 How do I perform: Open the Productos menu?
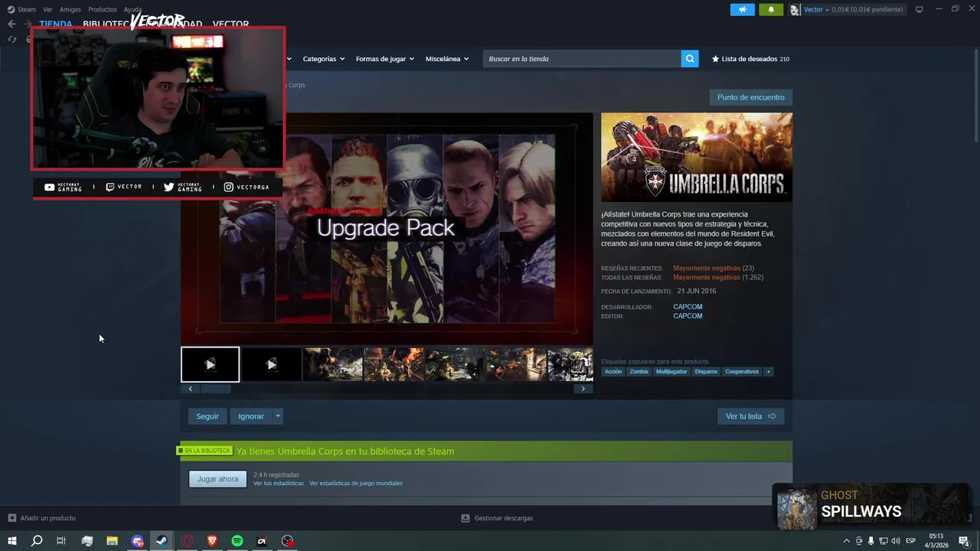pos(103,9)
